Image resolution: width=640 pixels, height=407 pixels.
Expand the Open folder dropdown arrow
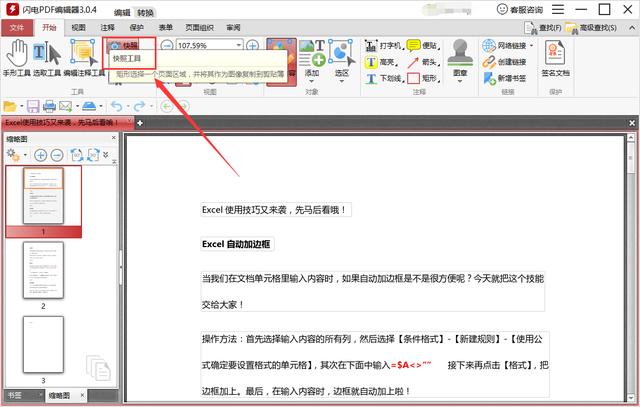(x=21, y=107)
